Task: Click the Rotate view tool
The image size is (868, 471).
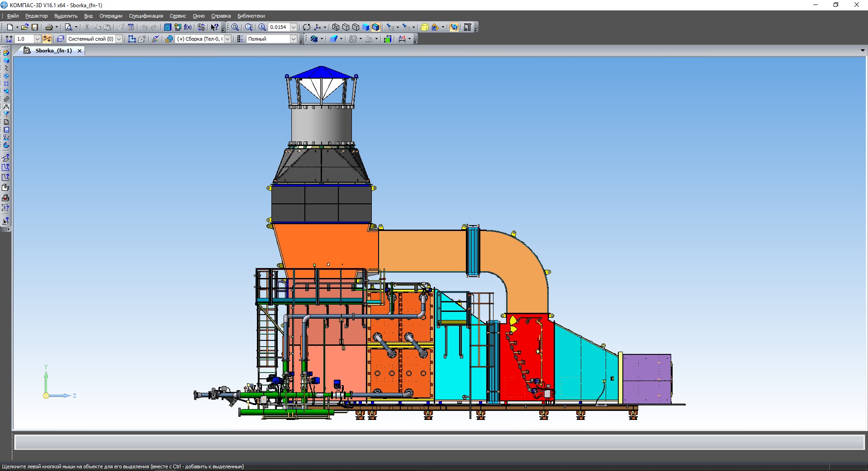Action: tap(307, 27)
